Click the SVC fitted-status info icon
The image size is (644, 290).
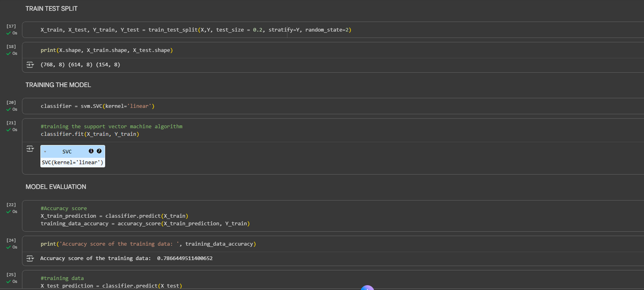click(91, 152)
